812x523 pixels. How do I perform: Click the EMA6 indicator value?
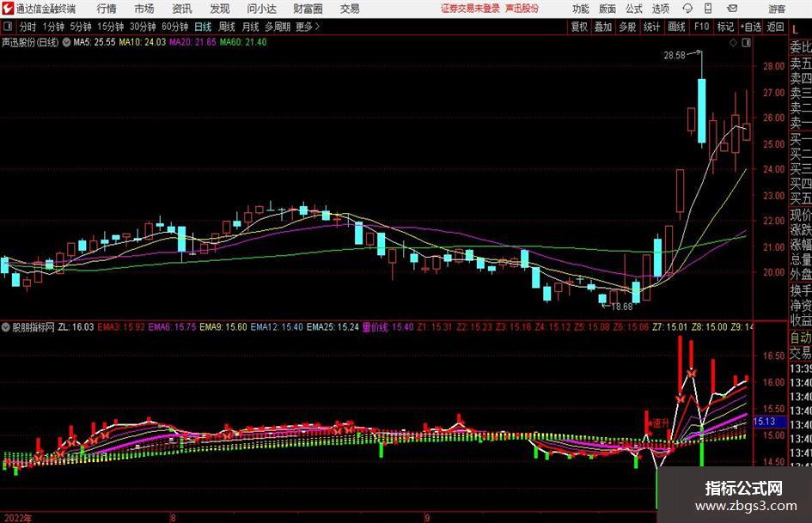173,327
